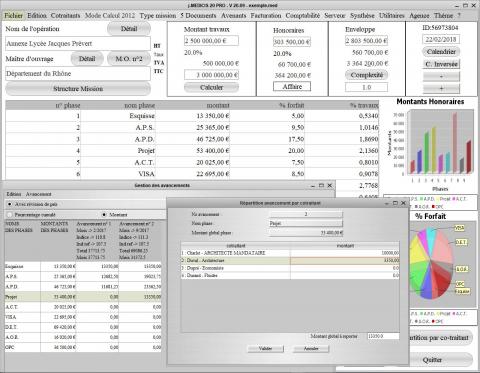Viewport: 480px width, 373px height.
Task: Open Edition menu in Gestion des avancements window
Action: [14, 194]
